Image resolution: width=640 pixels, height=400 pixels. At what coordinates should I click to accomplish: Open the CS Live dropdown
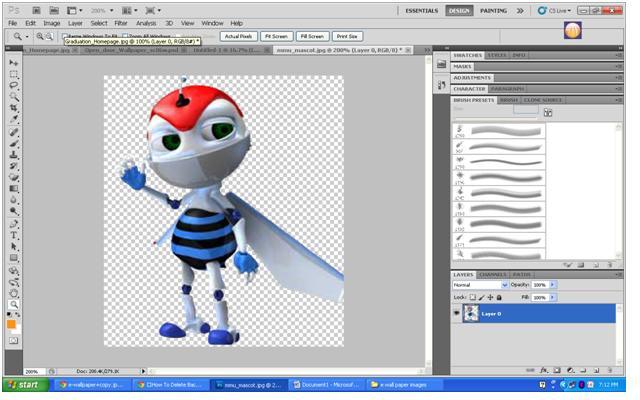click(x=555, y=11)
